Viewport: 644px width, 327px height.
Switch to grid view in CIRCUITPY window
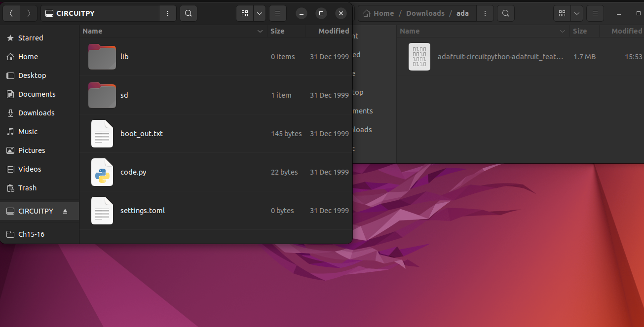pyautogui.click(x=245, y=13)
